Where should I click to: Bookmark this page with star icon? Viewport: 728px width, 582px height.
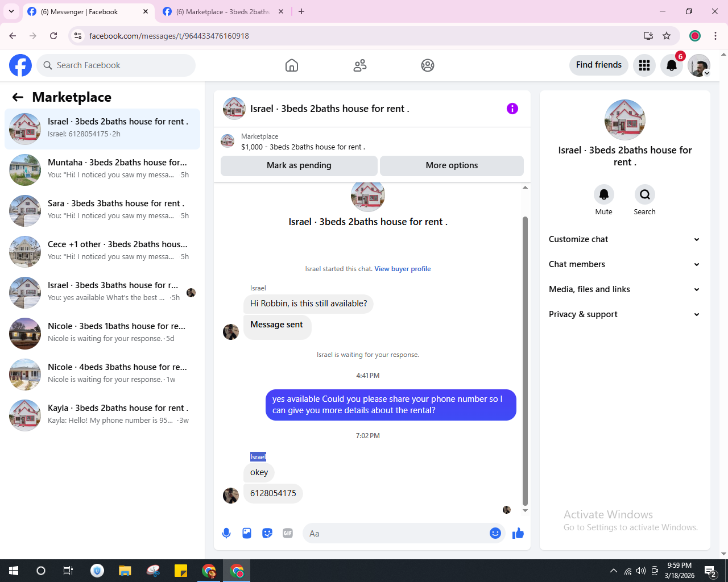[x=667, y=36]
